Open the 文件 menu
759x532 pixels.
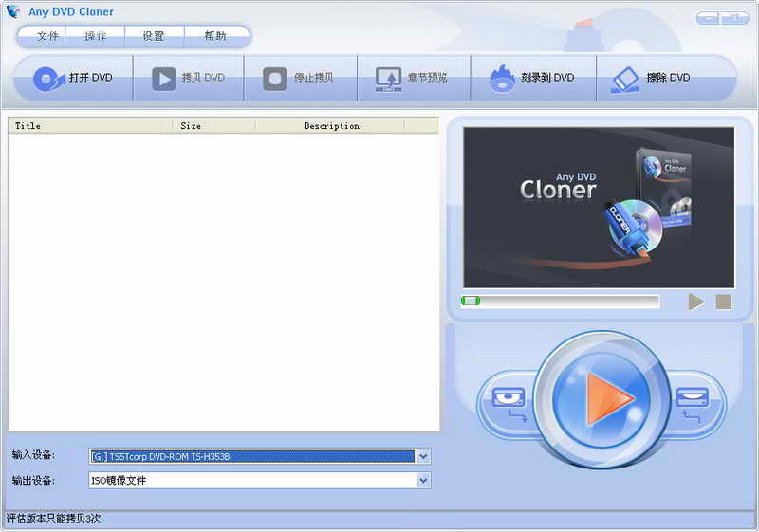point(47,36)
